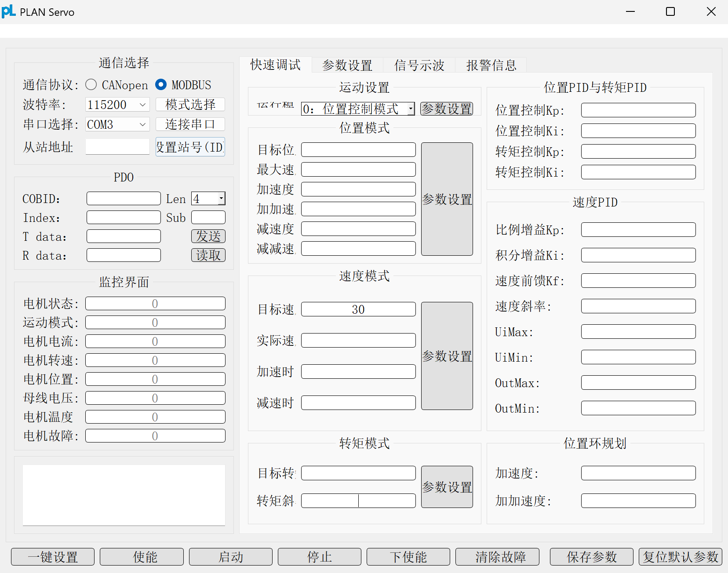Click the OutMin input field
The image size is (728, 573).
(638, 408)
